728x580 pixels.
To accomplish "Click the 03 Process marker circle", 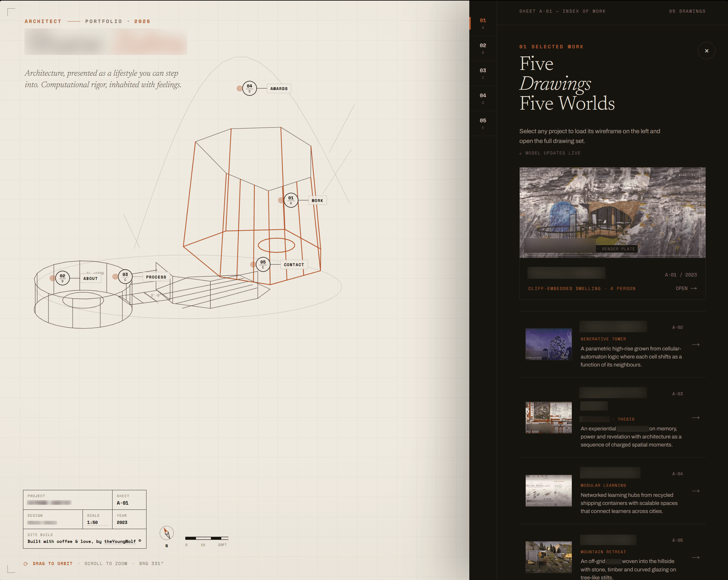I will 125,277.
